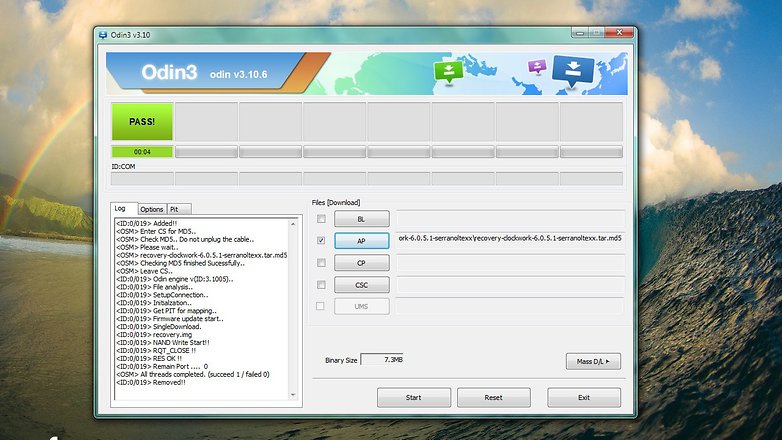Click the empty CP file path field

point(510,262)
